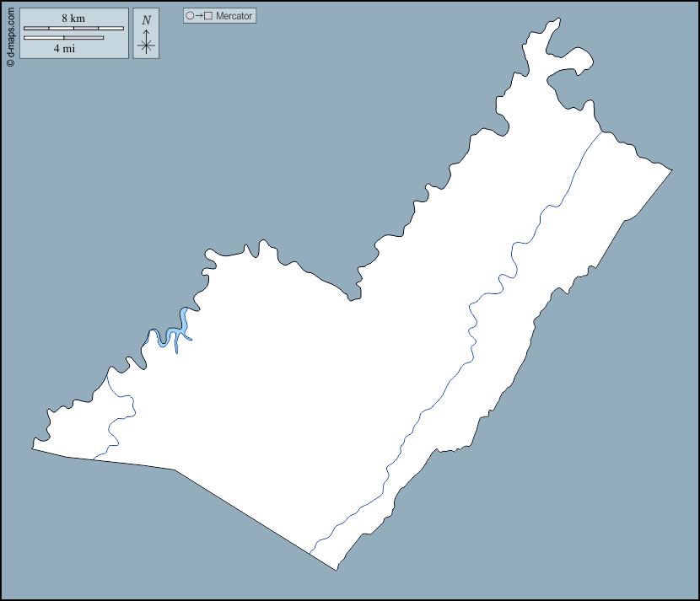Click the kilometer scale bar
This screenshot has height=601, width=700.
(73, 29)
